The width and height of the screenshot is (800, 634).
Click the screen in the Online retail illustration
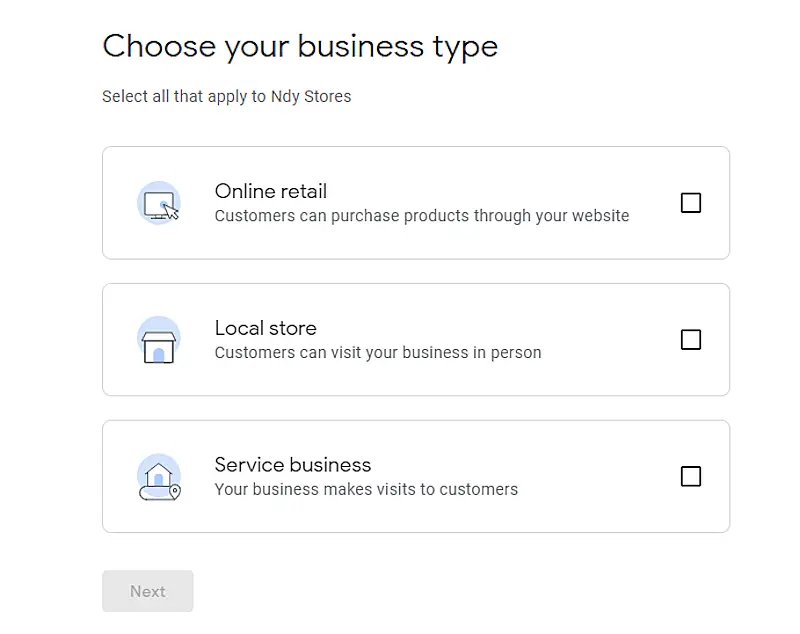click(x=158, y=200)
